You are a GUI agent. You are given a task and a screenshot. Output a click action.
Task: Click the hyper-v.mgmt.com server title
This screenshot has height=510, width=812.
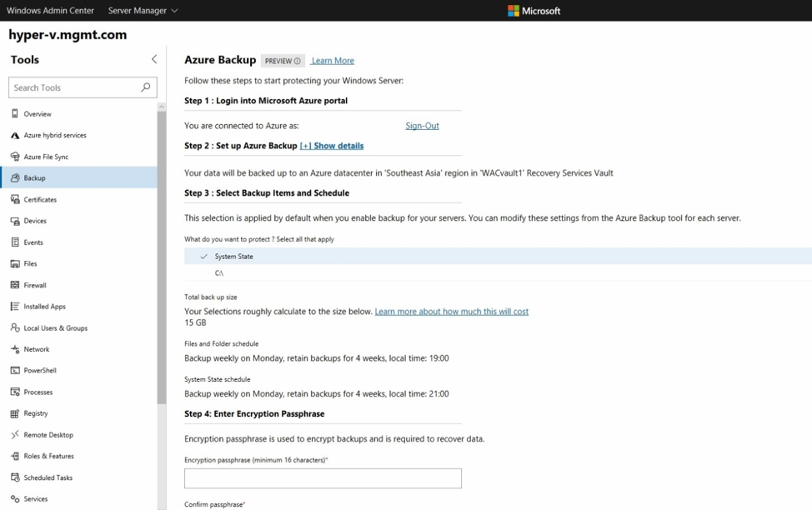[68, 35]
